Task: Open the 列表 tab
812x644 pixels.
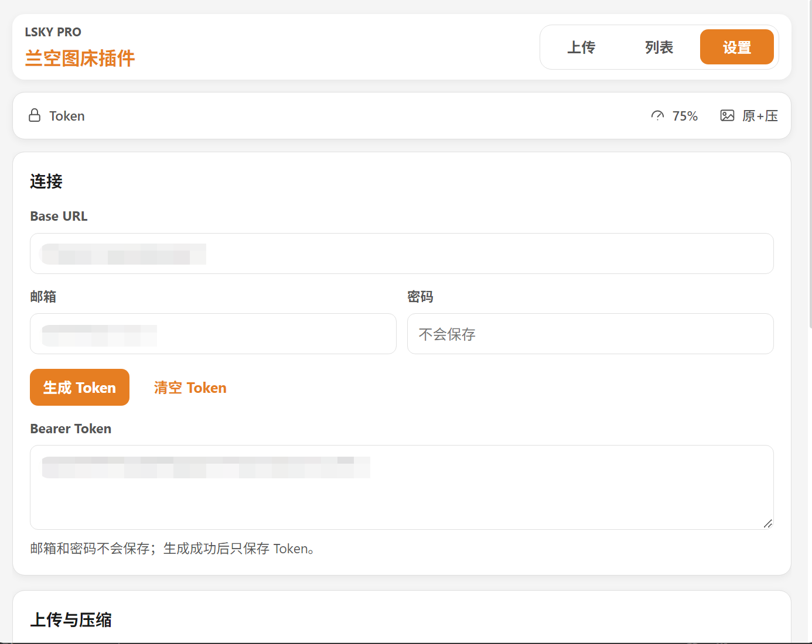Action: (x=659, y=47)
